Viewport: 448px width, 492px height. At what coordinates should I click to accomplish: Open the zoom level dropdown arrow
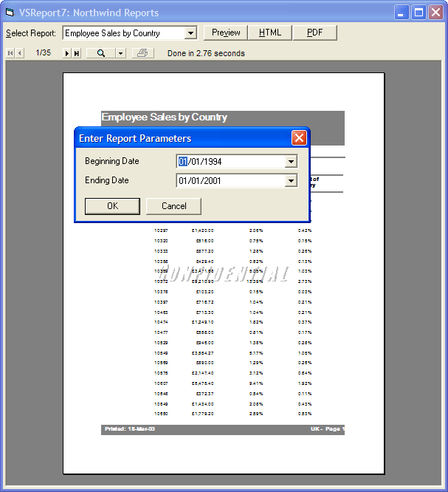click(120, 53)
